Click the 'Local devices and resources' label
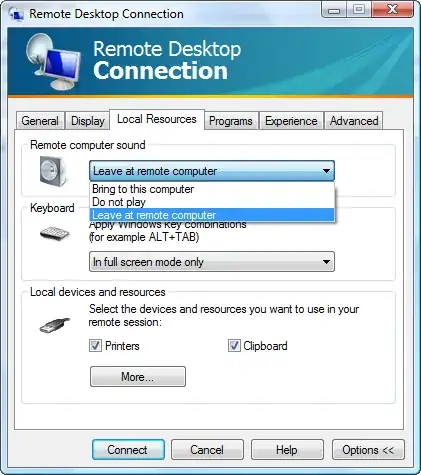Screen dimensions: 421x475 click(98, 292)
